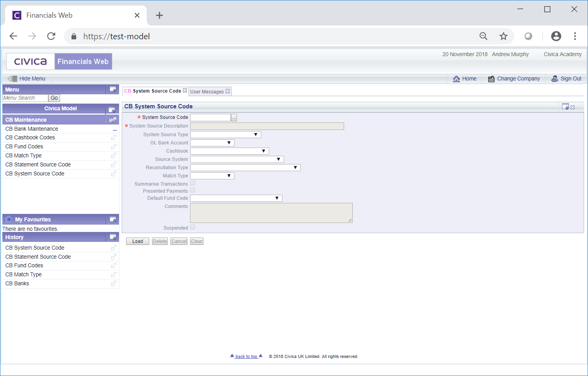Bookmark page with the star icon
588x376 pixels.
[504, 37]
